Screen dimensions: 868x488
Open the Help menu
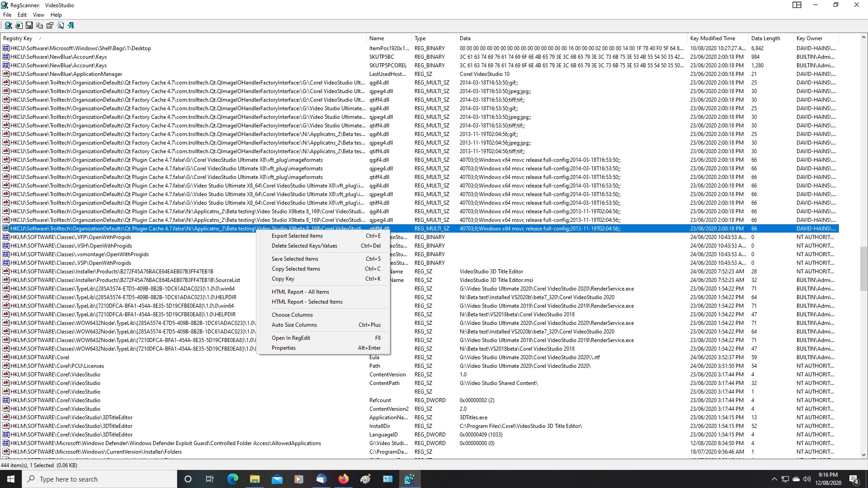(56, 15)
